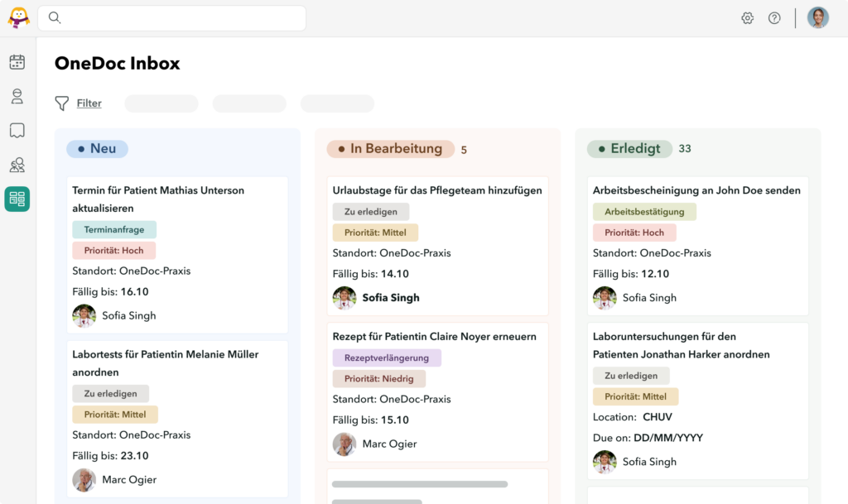Click the OneDoc penguin logo
Screen dimensions: 848x504
tap(18, 17)
